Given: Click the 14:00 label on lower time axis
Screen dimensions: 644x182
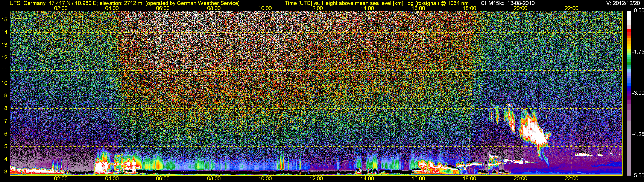Looking at the screenshot, I should pyautogui.click(x=367, y=179).
